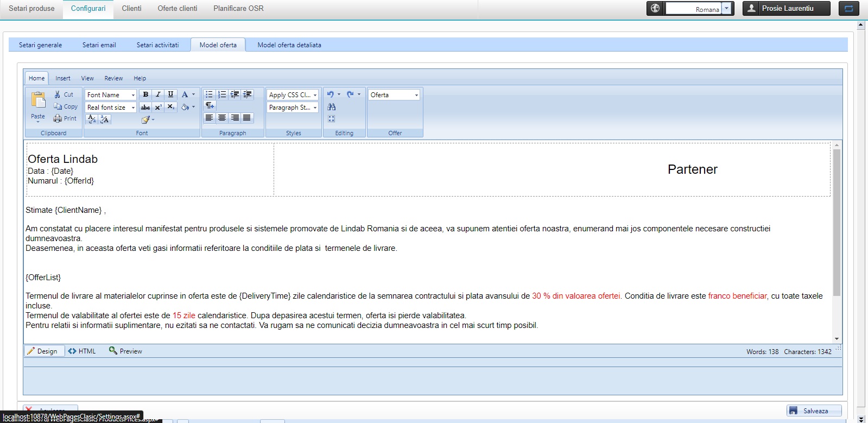The height and width of the screenshot is (423, 868).
Task: Open the font color picker
Action: point(185,94)
